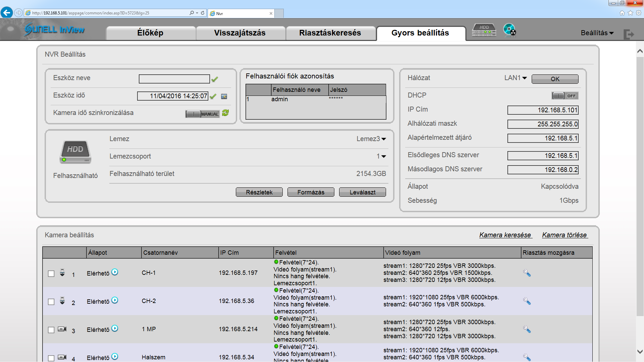Viewport: 644px width, 362px height.
Task: Focus the Alhálózati maszk field
Action: click(x=543, y=124)
